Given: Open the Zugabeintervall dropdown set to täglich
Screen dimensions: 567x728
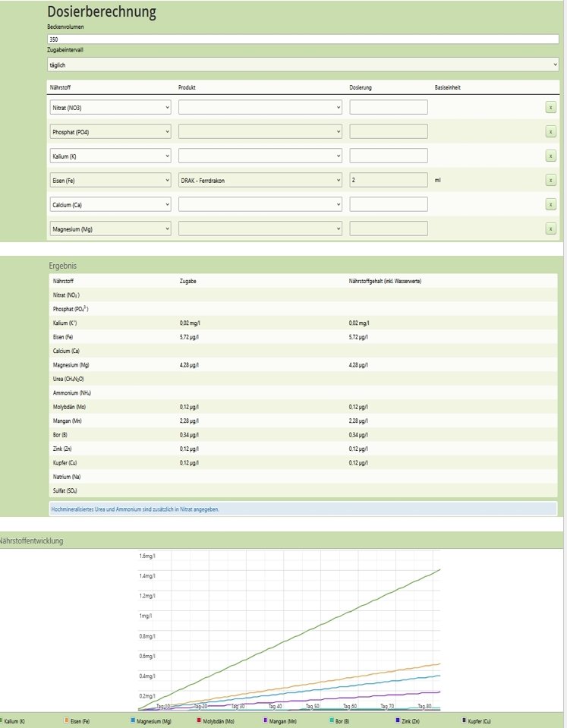Looking at the screenshot, I should tap(302, 65).
